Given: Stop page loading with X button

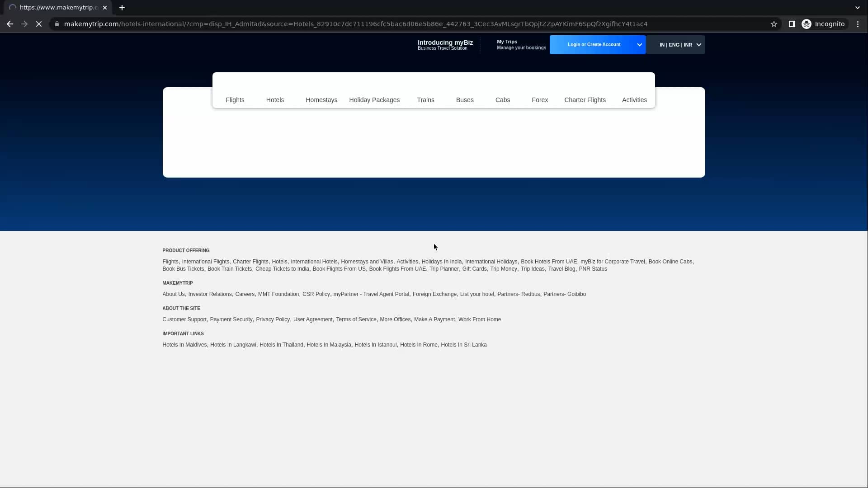Looking at the screenshot, I should coord(39,24).
